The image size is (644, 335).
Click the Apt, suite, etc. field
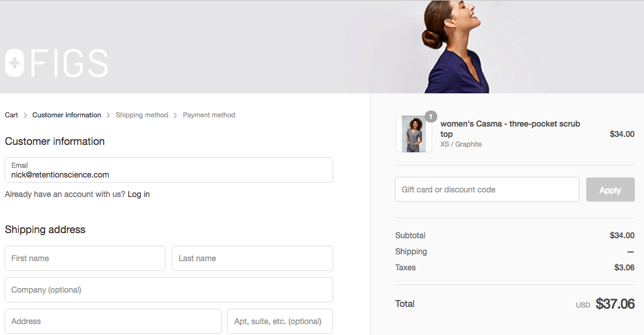(x=280, y=321)
